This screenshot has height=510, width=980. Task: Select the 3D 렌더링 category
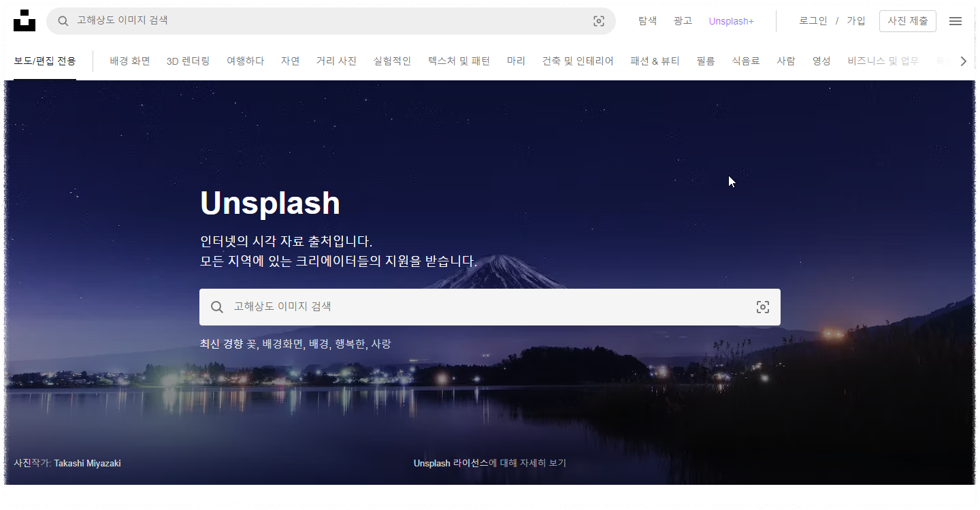(189, 61)
